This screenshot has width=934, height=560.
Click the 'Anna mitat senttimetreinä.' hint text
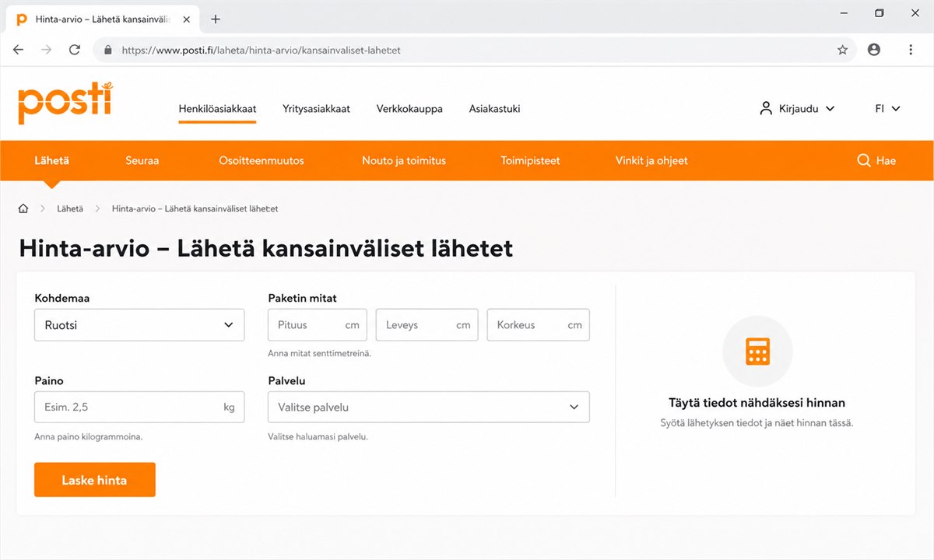[320, 353]
